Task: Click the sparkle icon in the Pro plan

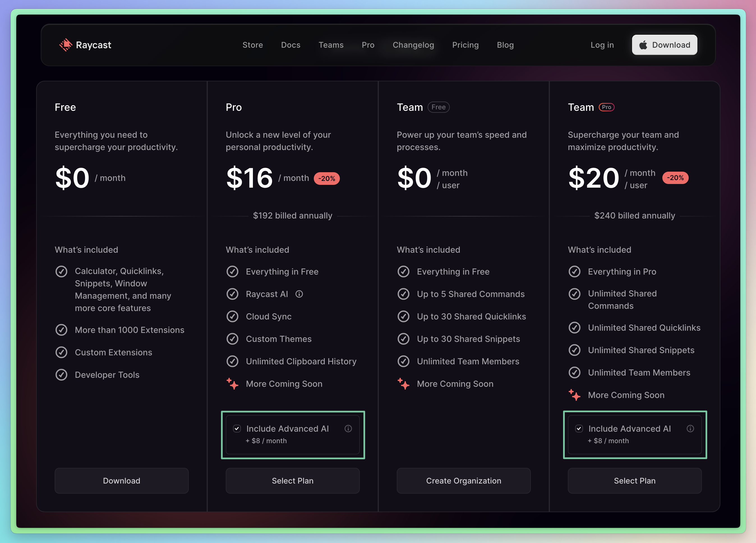Action: pyautogui.click(x=232, y=384)
